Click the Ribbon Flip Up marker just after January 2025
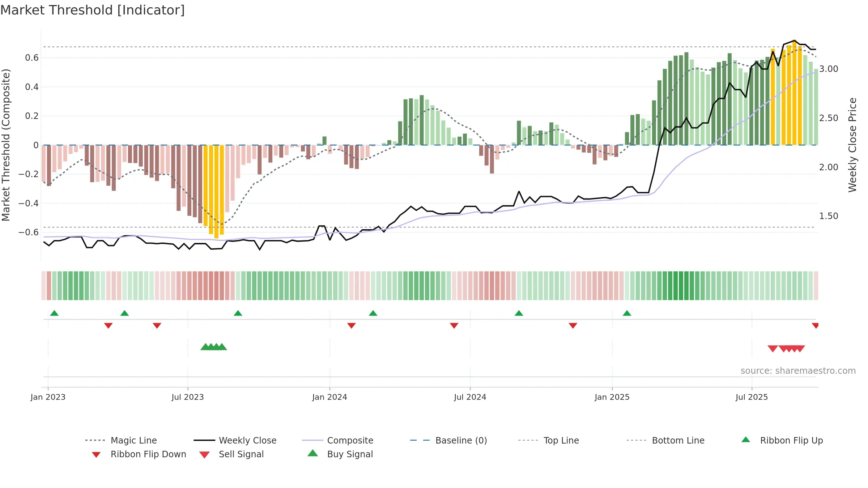The width and height of the screenshot is (868, 488). pos(627,313)
